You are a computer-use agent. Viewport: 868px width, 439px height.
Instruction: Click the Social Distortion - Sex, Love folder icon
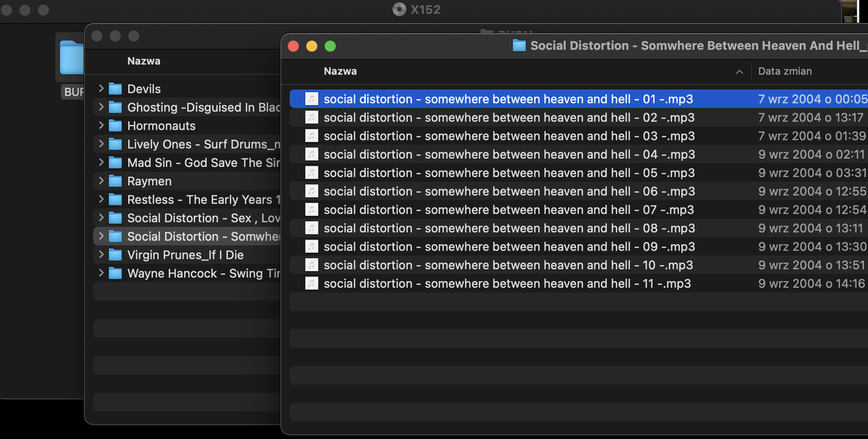[x=115, y=218]
